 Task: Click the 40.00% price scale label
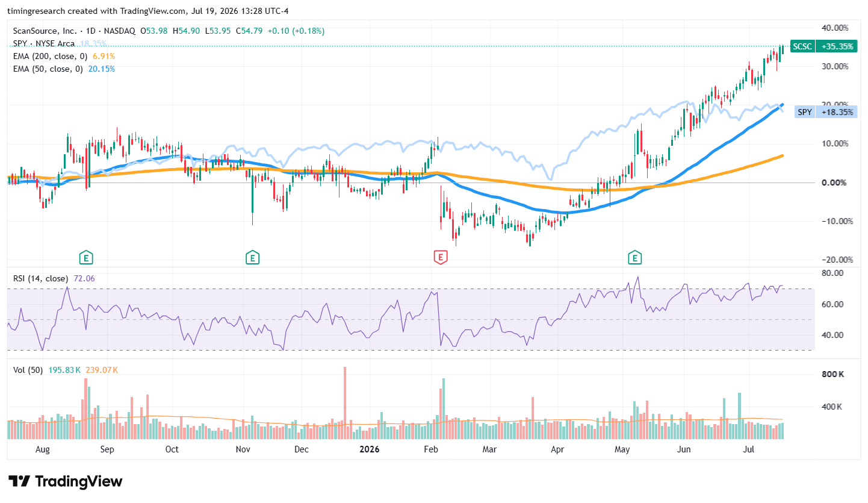point(835,28)
